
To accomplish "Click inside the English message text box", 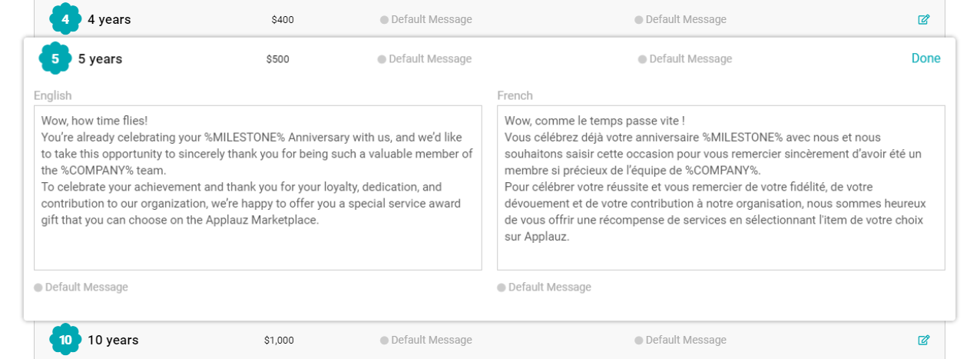I will click(257, 188).
